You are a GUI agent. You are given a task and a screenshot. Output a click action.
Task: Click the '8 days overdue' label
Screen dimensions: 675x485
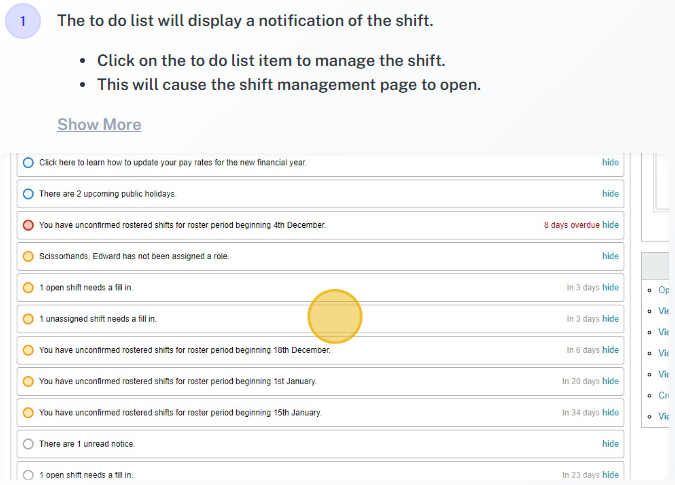pos(572,225)
